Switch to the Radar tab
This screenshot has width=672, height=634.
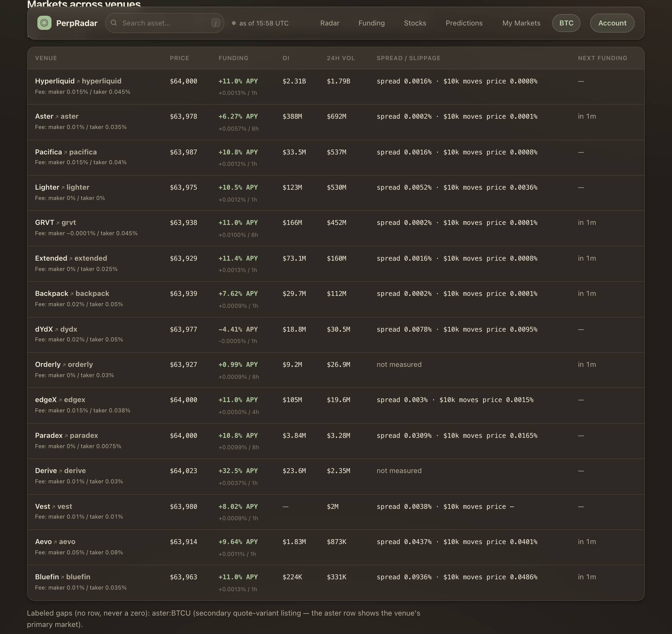(x=329, y=23)
